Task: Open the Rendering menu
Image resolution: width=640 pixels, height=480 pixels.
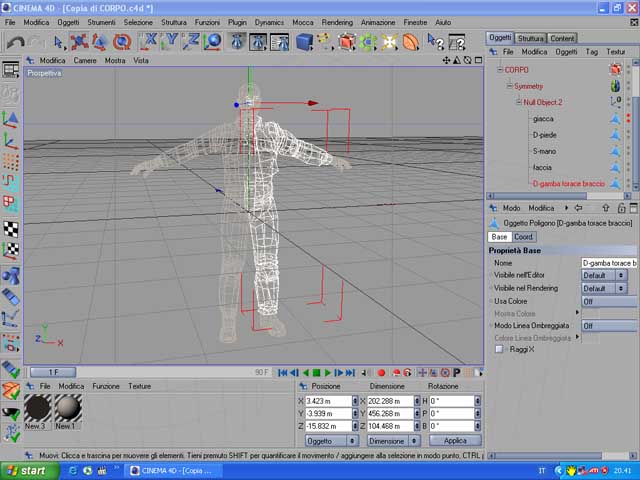Action: pyautogui.click(x=337, y=22)
